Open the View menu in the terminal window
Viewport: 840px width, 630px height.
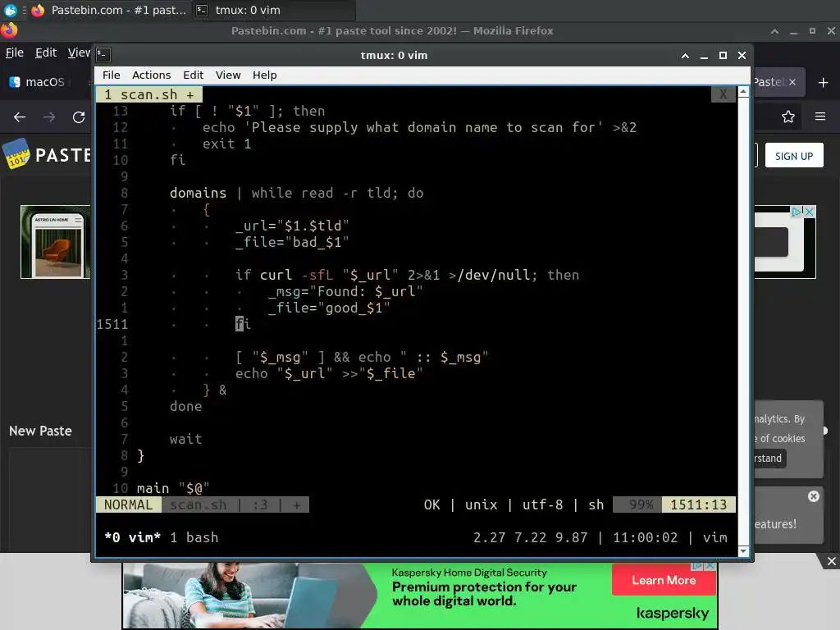click(x=228, y=75)
